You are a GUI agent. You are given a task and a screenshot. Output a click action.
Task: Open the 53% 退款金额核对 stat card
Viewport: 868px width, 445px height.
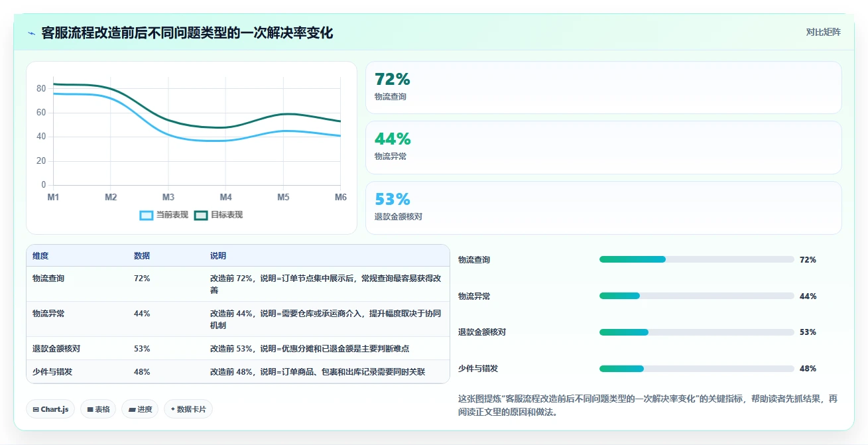coord(603,208)
